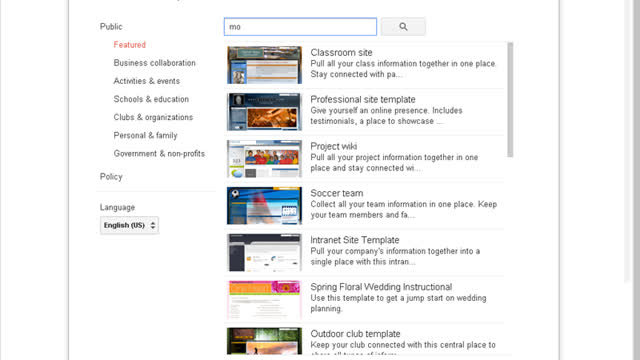Select the Project wiki title
640x360 pixels.
pyautogui.click(x=333, y=146)
